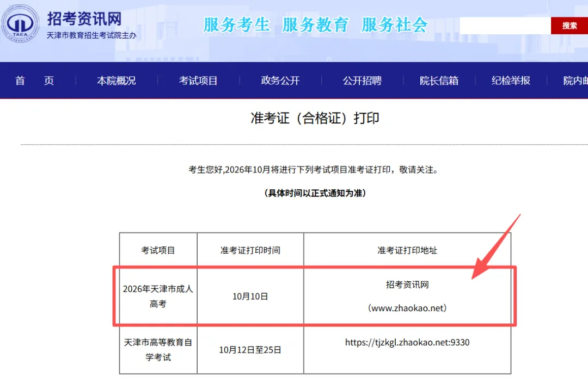Click the red 搜索 button
The width and height of the screenshot is (588, 377).
[x=569, y=26]
